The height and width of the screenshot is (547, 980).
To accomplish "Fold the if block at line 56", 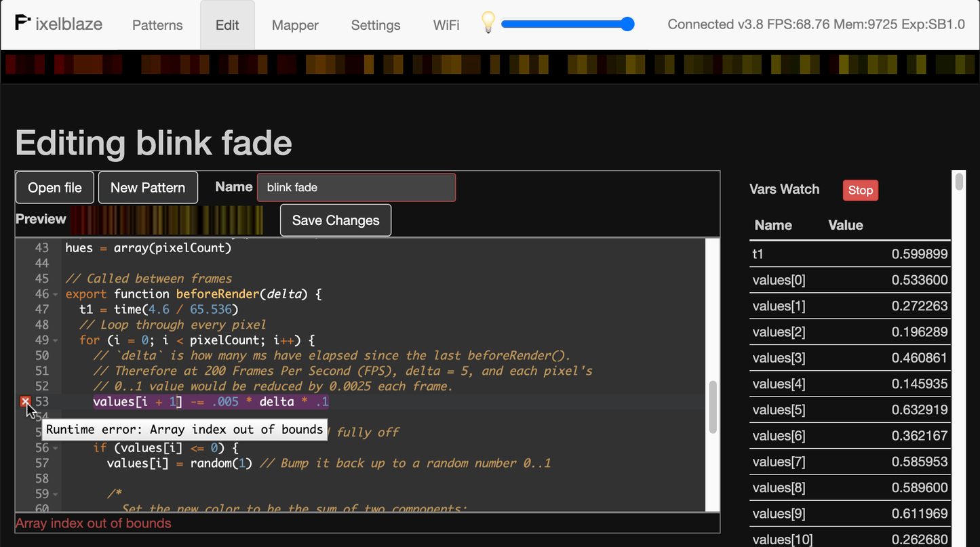I will 56,448.
